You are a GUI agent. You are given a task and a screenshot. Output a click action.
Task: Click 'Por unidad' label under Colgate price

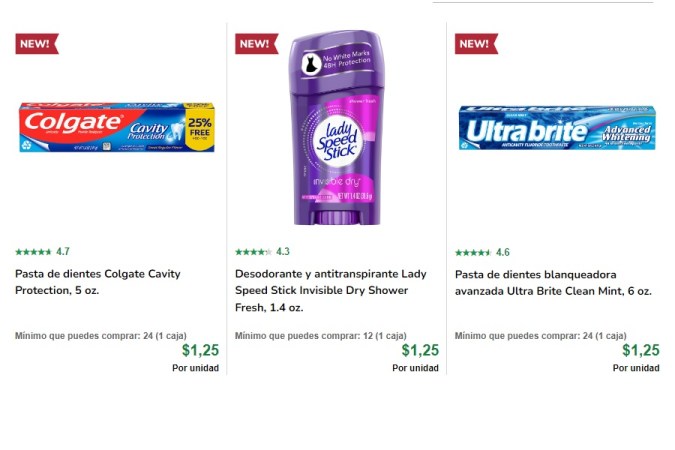pyautogui.click(x=195, y=368)
